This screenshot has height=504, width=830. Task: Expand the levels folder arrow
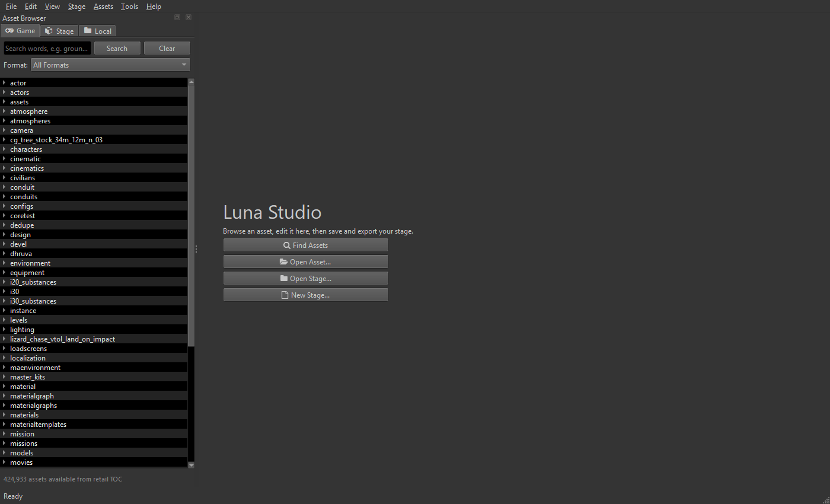(x=4, y=320)
